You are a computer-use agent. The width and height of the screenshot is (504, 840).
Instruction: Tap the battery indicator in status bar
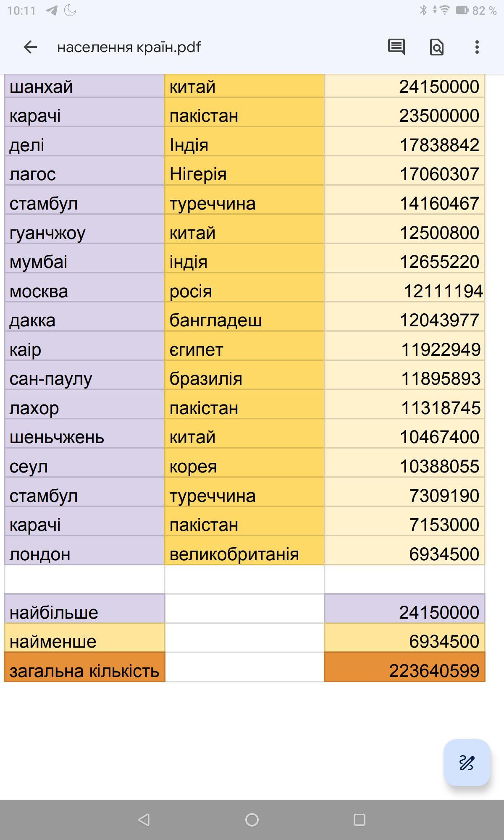pyautogui.click(x=462, y=10)
